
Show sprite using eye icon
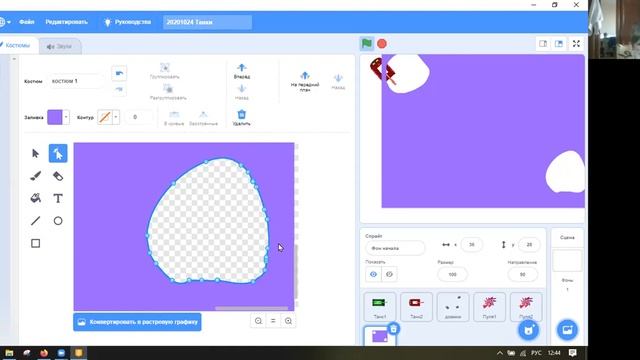[373, 274]
